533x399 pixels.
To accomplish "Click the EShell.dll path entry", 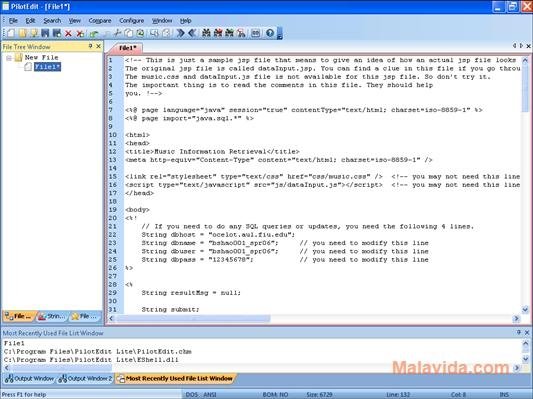I will click(x=91, y=360).
